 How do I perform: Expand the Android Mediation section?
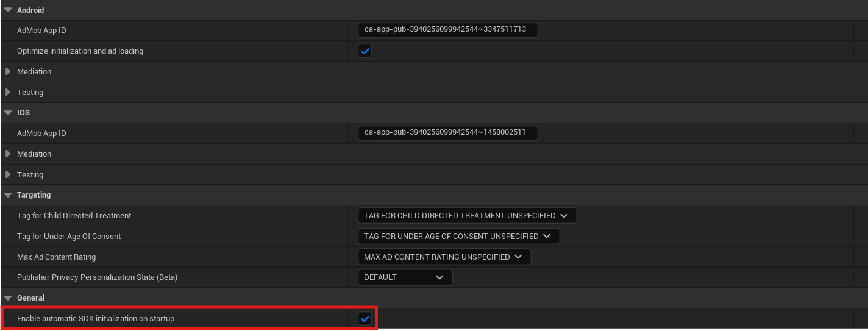[x=8, y=72]
